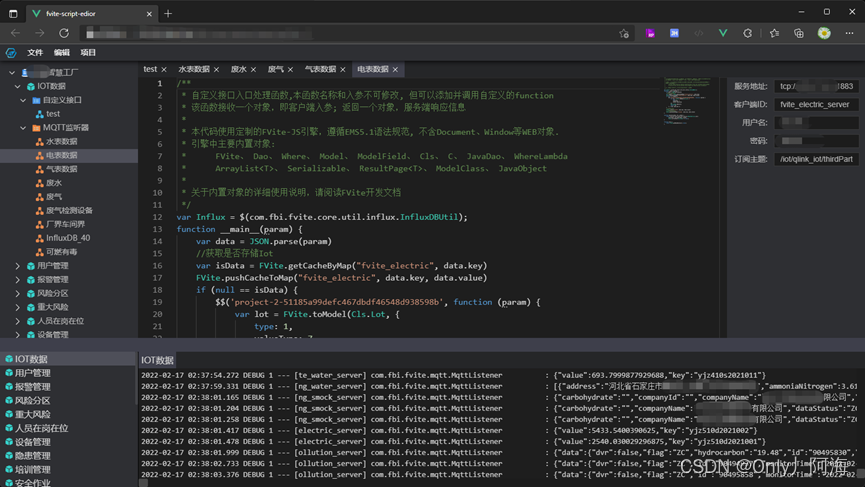Click the tab actions icon at top-left

[13, 13]
